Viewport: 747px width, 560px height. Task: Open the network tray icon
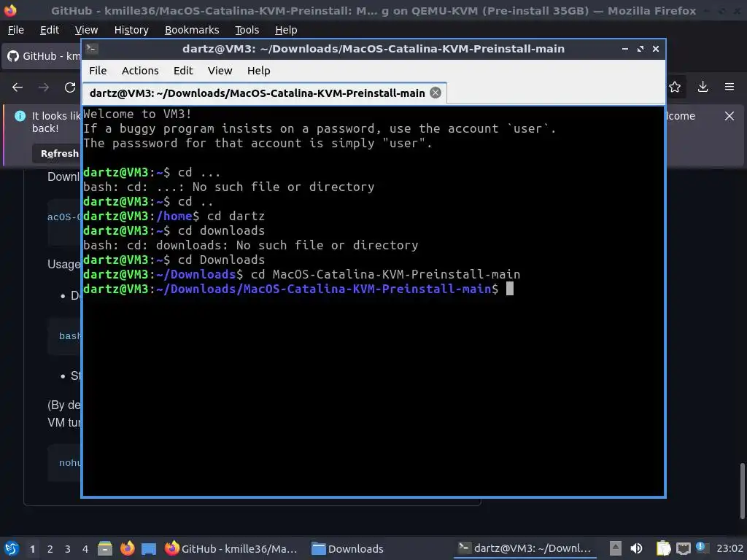pyautogui.click(x=684, y=549)
